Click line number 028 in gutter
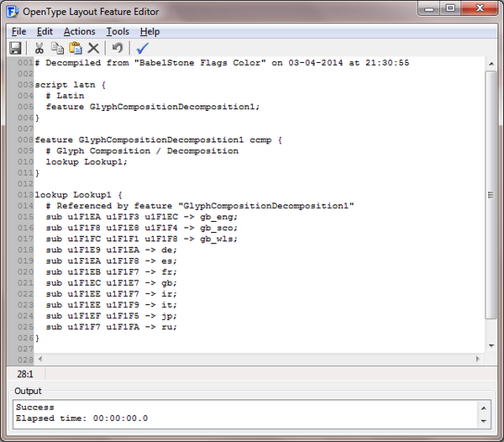 pyautogui.click(x=25, y=360)
